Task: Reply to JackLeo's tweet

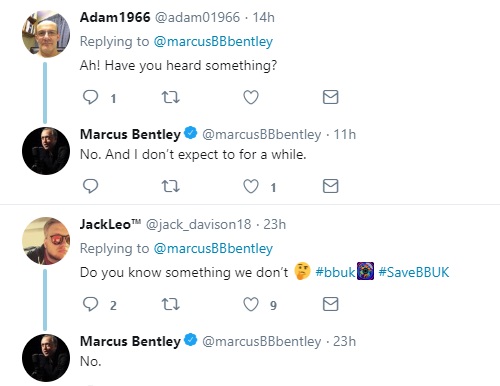Action: pyautogui.click(x=90, y=304)
